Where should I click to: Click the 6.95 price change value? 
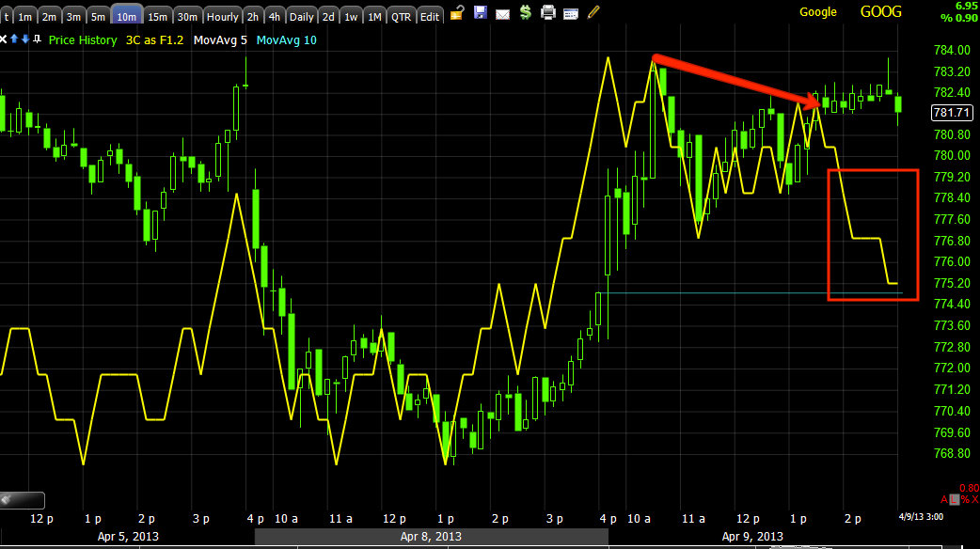966,6
